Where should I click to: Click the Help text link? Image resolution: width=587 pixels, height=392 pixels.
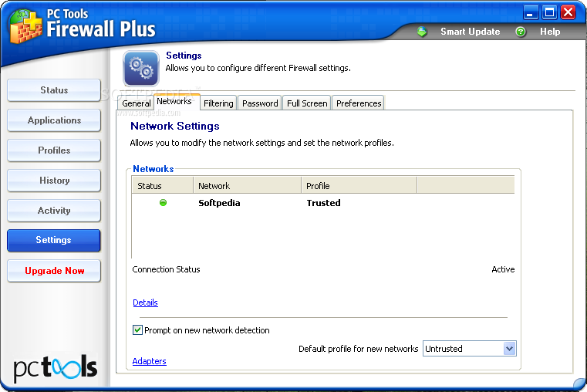550,32
